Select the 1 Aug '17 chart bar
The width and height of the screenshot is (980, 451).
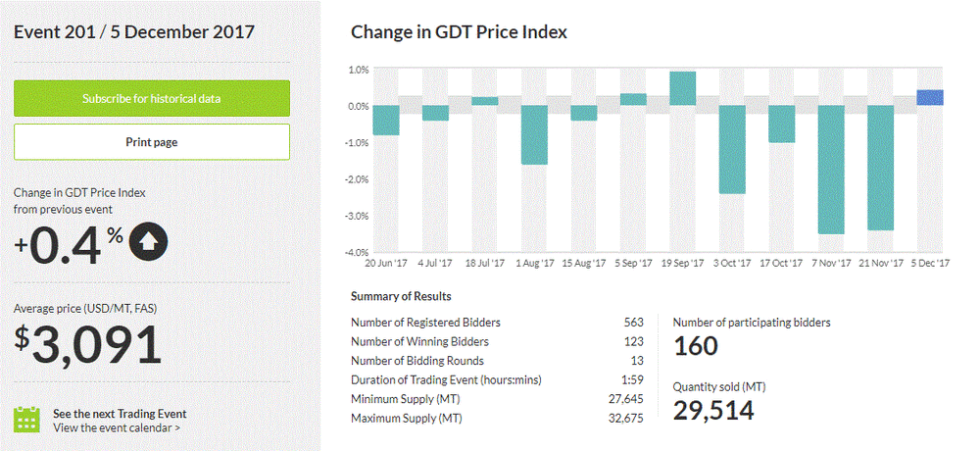[533, 134]
